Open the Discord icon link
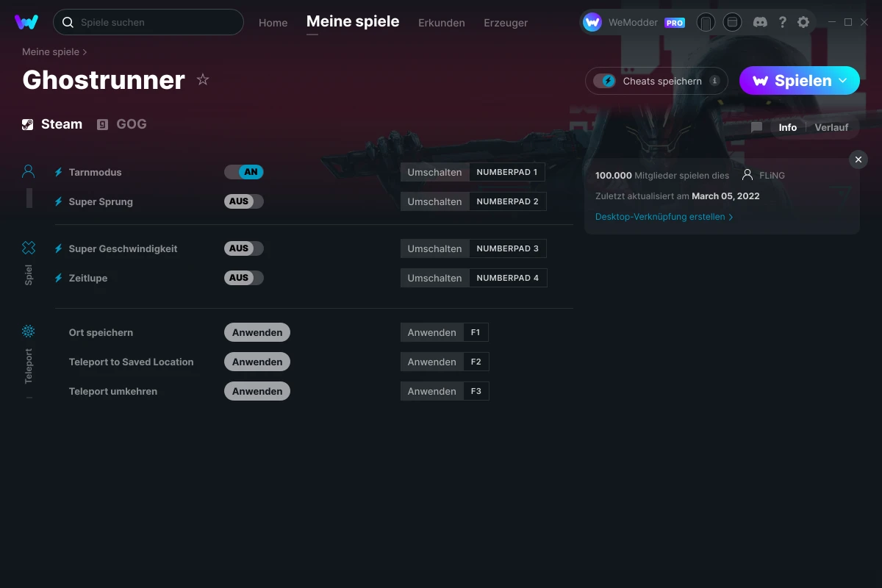 (x=761, y=22)
